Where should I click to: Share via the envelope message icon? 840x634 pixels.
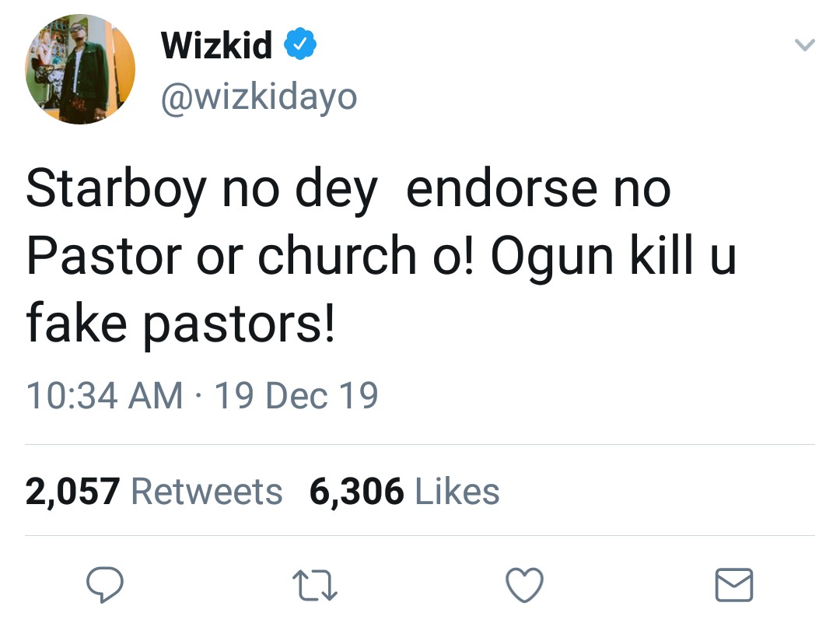[733, 585]
